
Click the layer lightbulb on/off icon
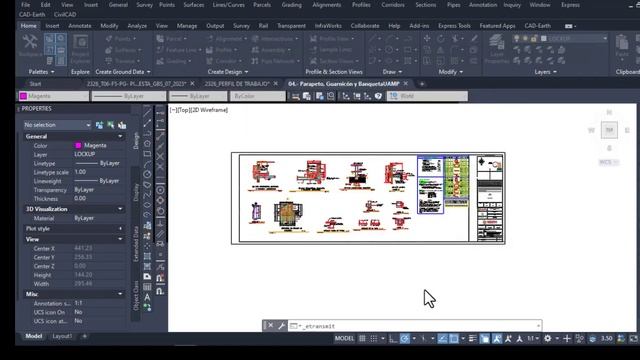point(516,38)
